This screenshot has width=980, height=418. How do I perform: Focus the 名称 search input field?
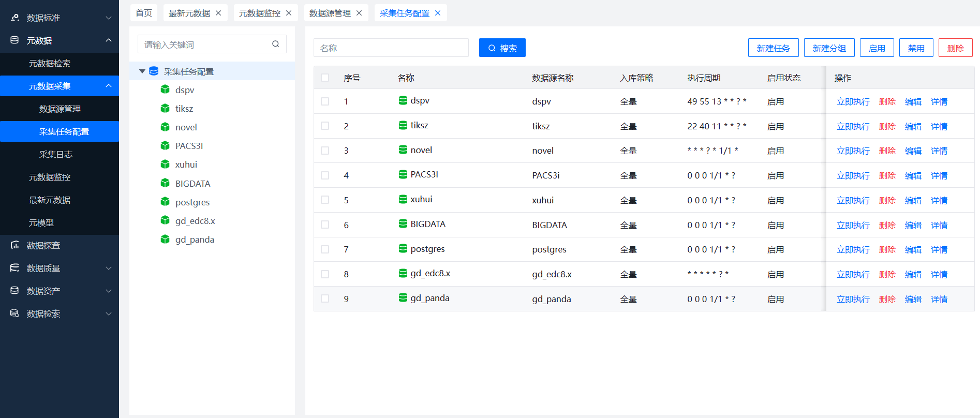[391, 48]
